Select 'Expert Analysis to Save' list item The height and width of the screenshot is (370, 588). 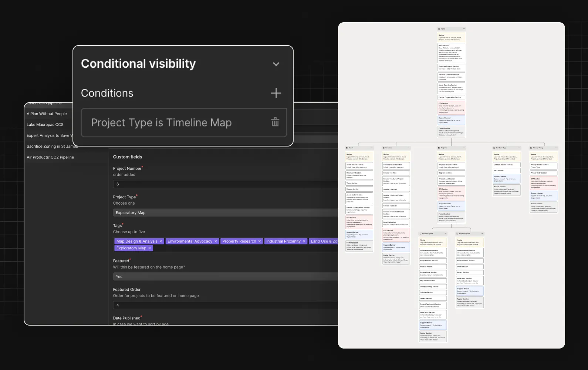pos(50,135)
